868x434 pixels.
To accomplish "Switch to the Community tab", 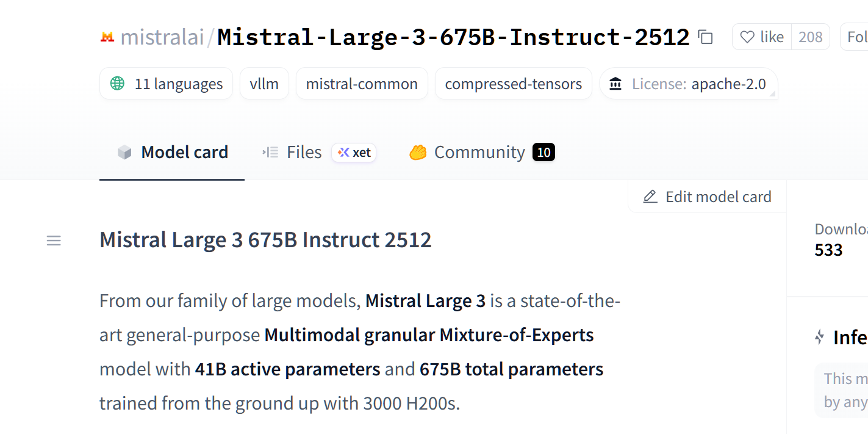I will pos(482,152).
